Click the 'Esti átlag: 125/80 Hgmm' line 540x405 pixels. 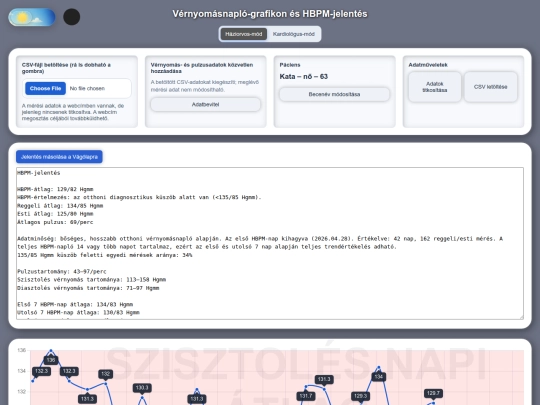click(55, 214)
